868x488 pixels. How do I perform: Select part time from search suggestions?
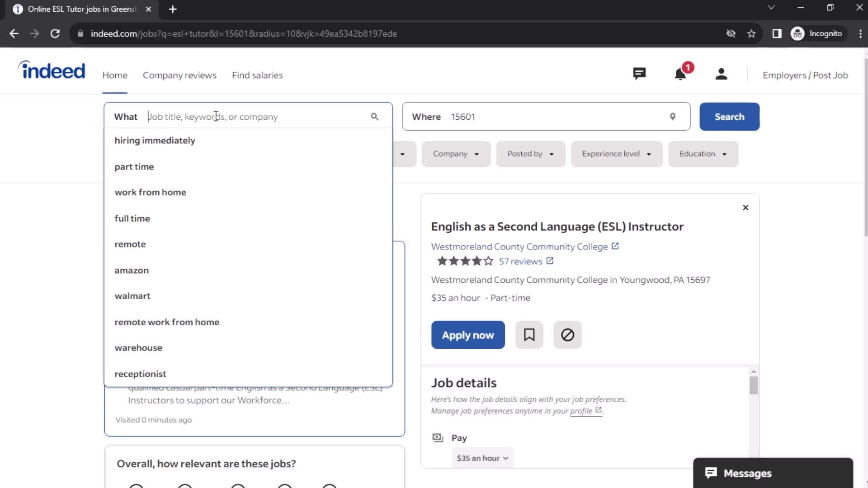point(133,166)
